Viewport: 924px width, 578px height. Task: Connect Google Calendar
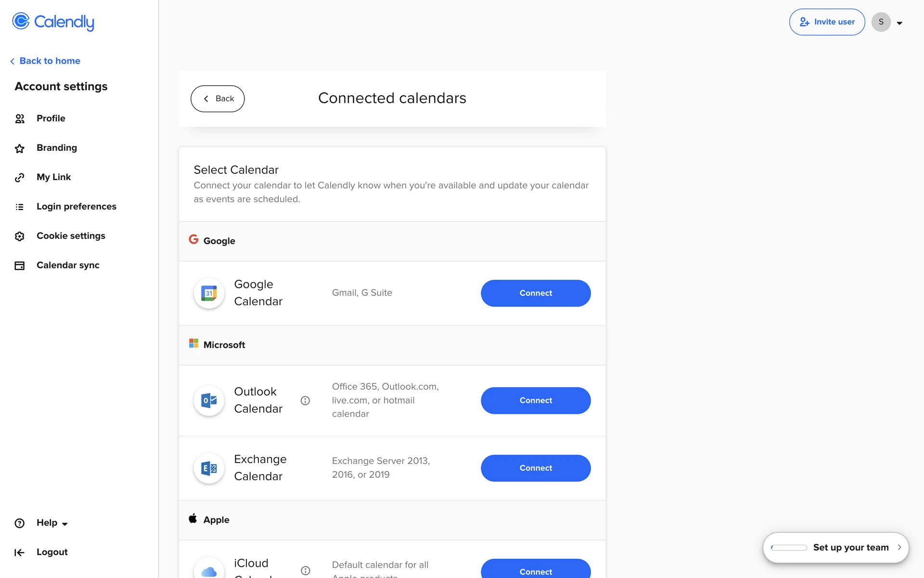coord(535,293)
